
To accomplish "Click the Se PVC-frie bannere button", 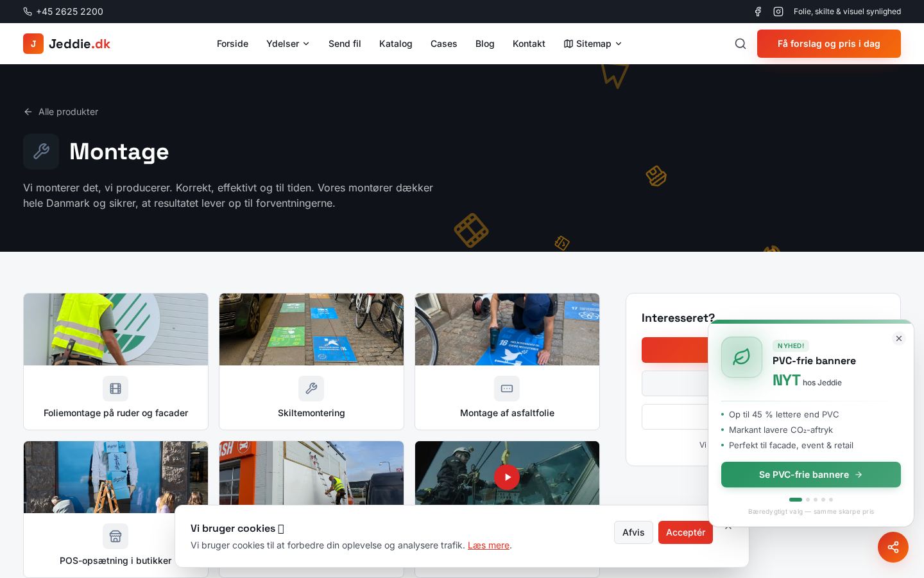I will point(810,475).
